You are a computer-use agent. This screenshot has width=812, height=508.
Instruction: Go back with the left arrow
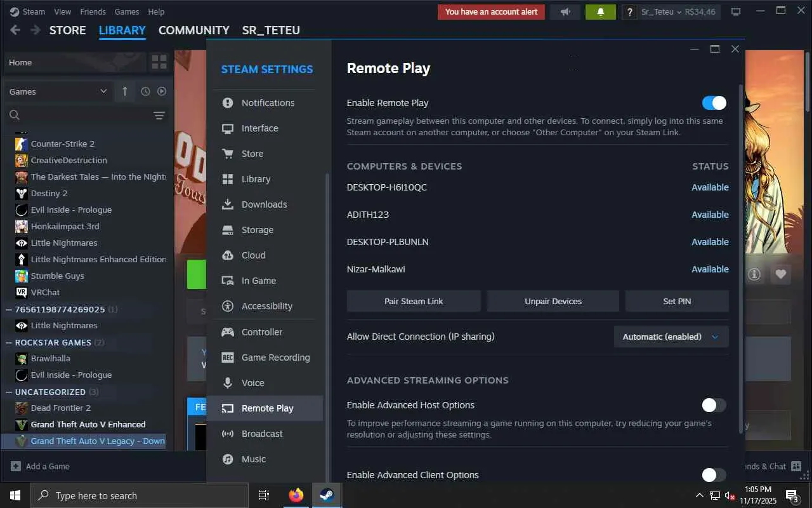(15, 30)
